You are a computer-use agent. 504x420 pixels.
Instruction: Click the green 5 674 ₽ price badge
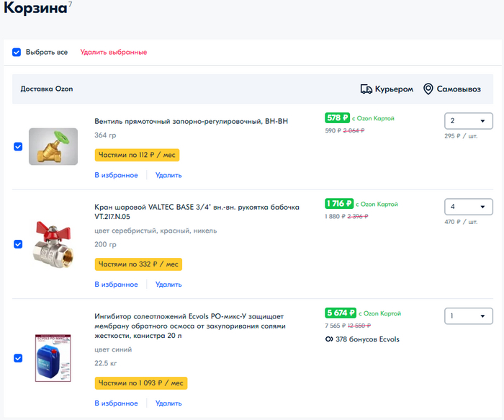(x=341, y=313)
